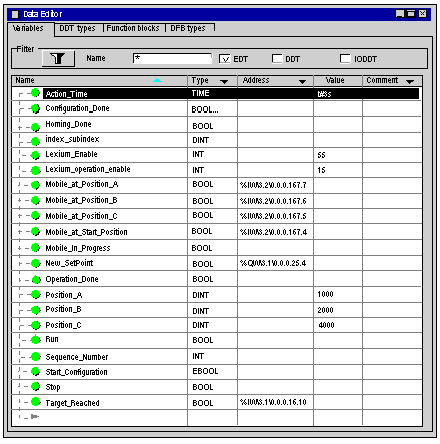Enable the DDT filter checkbox
The width and height of the screenshot is (440, 444).
277,59
